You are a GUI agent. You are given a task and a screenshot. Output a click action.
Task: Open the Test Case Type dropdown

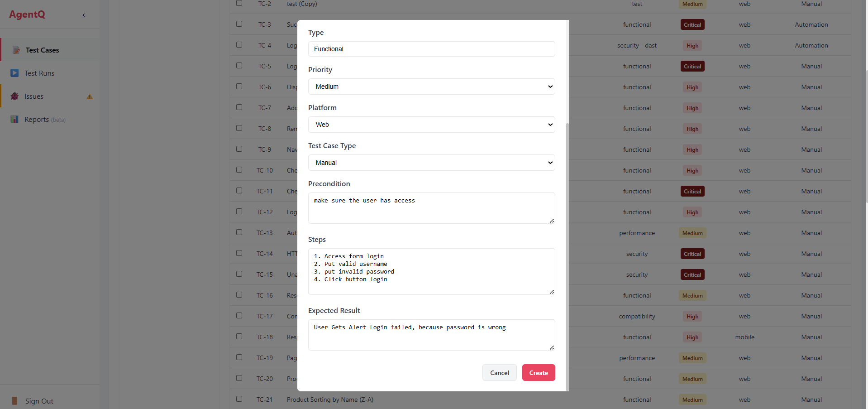[x=431, y=162]
